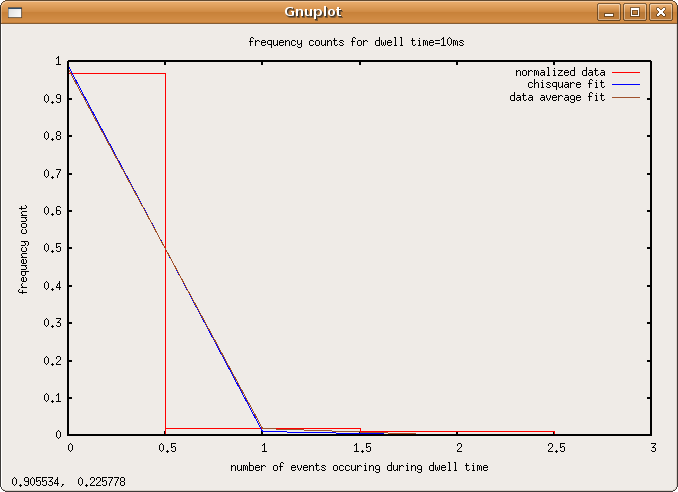Click the top edge of the tall histogram bar
Image resolution: width=678 pixels, height=492 pixels.
(x=117, y=73)
